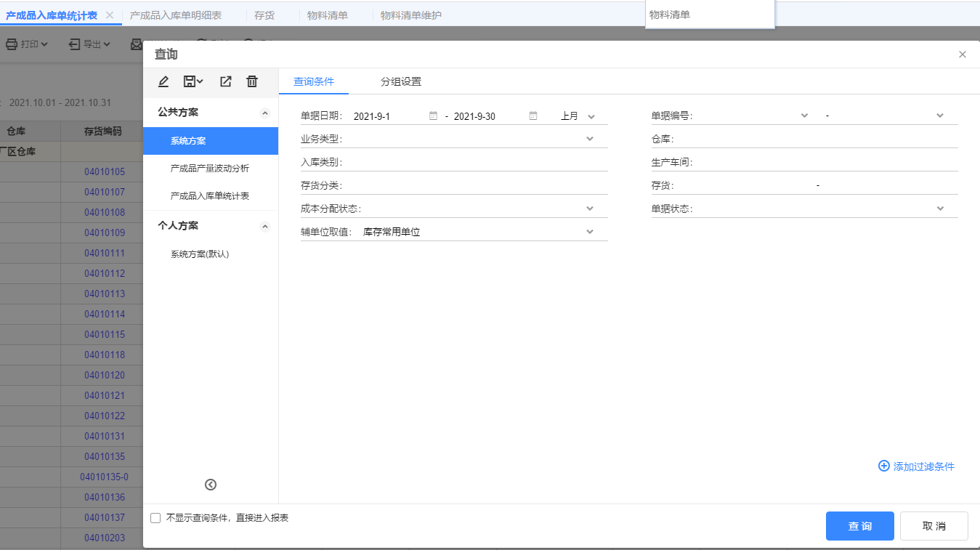Click inventory code 04010111 in background table
This screenshot has height=550, width=980.
[x=105, y=254]
